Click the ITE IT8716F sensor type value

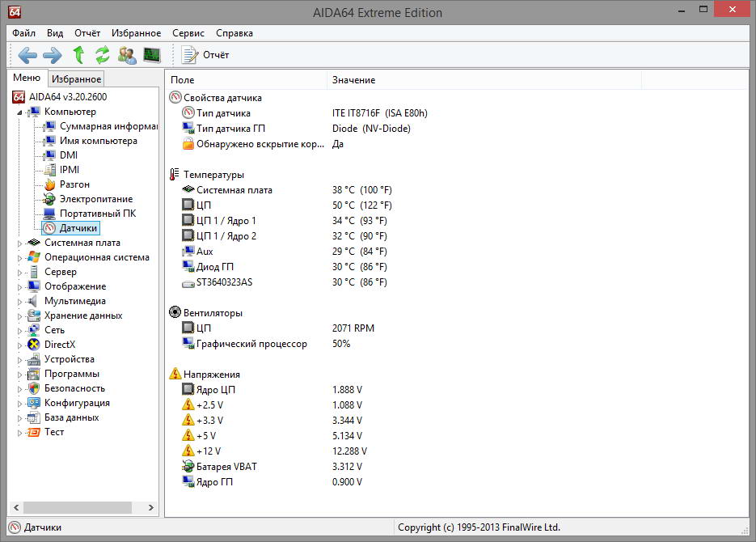tap(380, 112)
